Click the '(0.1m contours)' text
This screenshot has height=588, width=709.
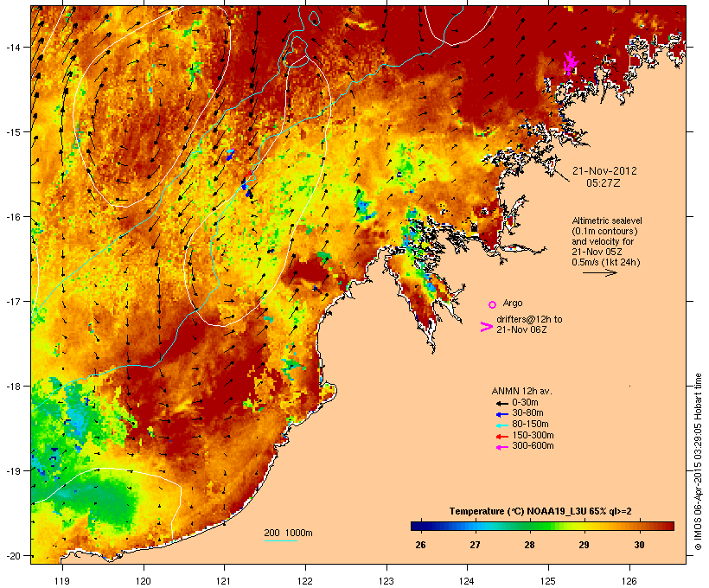(604, 231)
